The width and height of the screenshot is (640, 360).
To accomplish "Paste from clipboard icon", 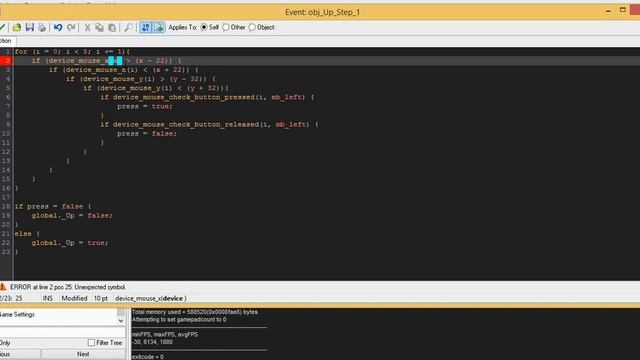I will point(112,27).
